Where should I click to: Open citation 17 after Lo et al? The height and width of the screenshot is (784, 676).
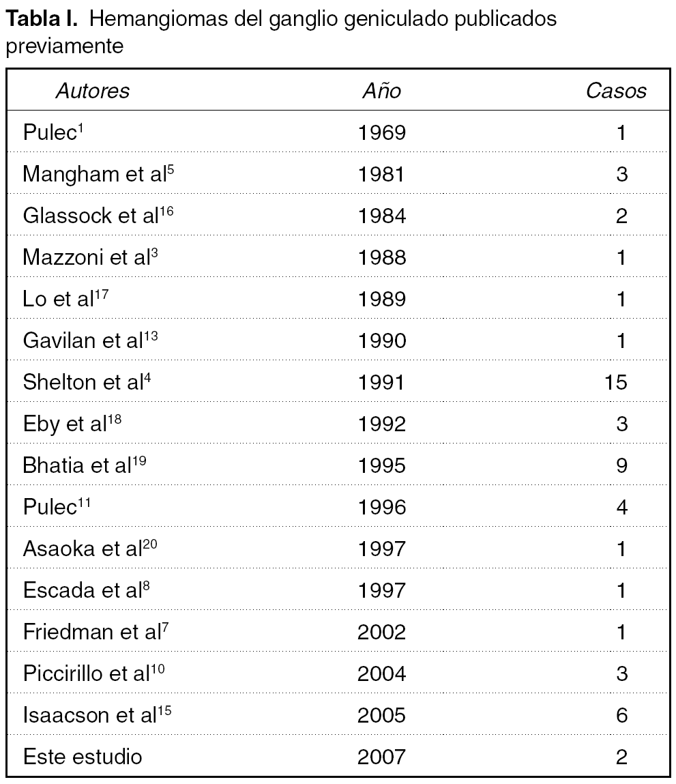click(101, 293)
